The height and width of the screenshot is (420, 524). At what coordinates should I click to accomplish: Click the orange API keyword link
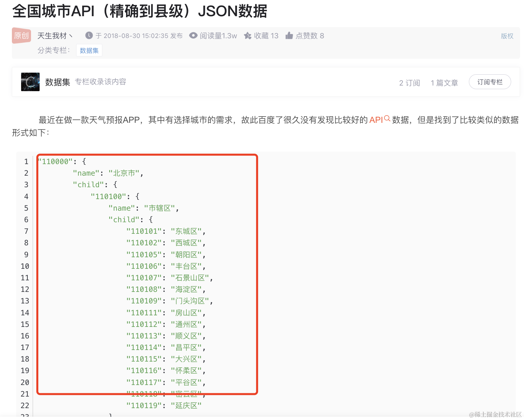pos(376,120)
